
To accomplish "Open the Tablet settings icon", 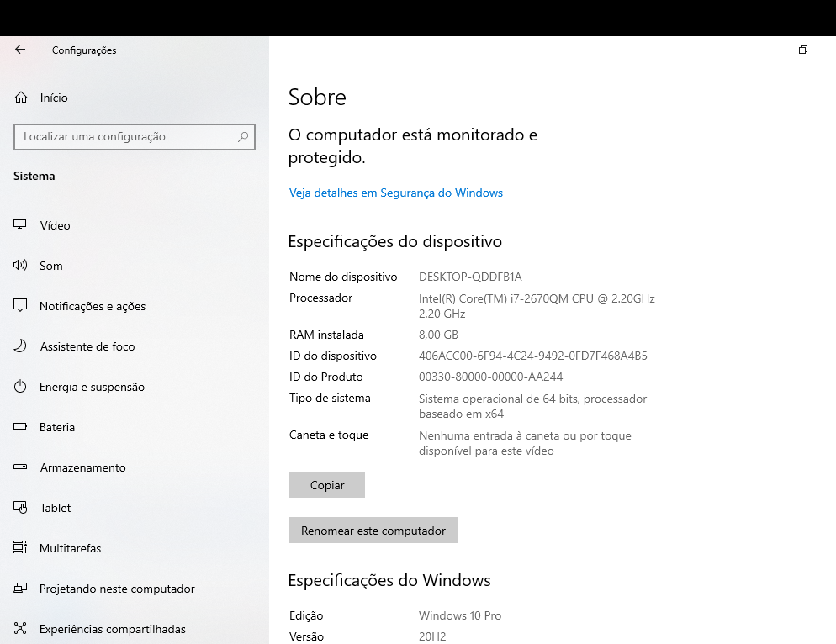I will [x=19, y=508].
